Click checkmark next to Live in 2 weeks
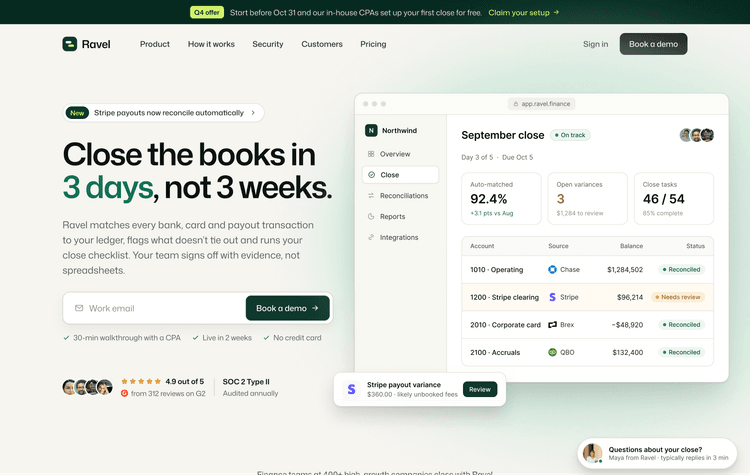 tap(195, 338)
